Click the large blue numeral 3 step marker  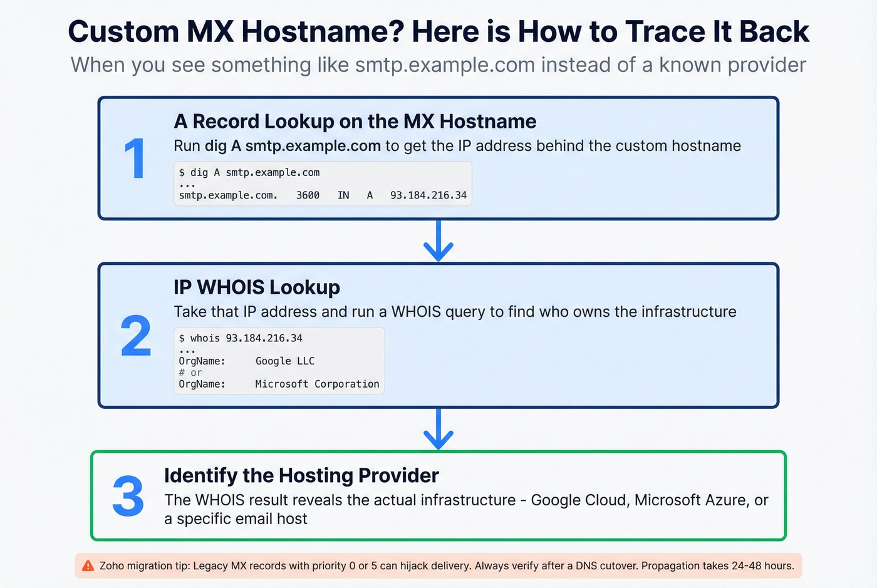[128, 498]
